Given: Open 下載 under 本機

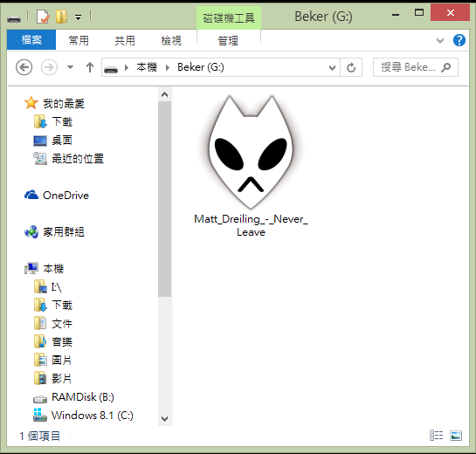Looking at the screenshot, I should point(62,305).
